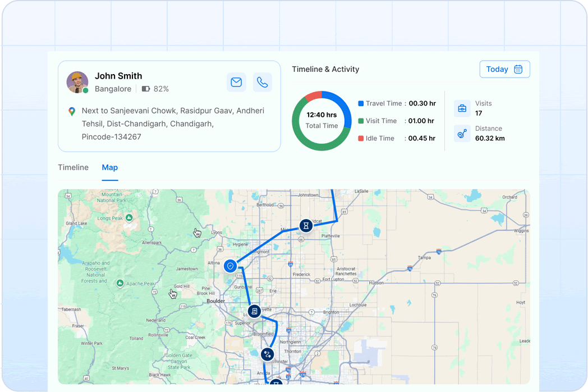Click the battery icon showing 82%
588x392 pixels.
coord(146,89)
